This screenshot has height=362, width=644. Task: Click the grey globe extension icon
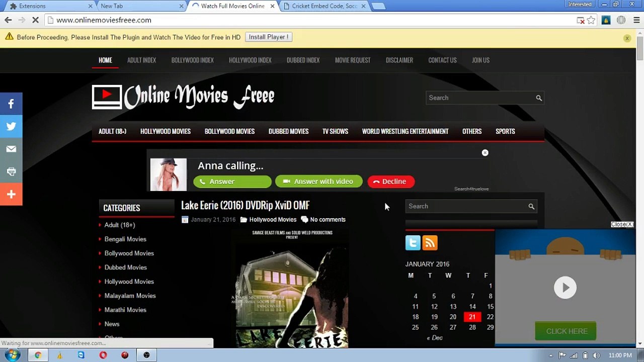[621, 21]
